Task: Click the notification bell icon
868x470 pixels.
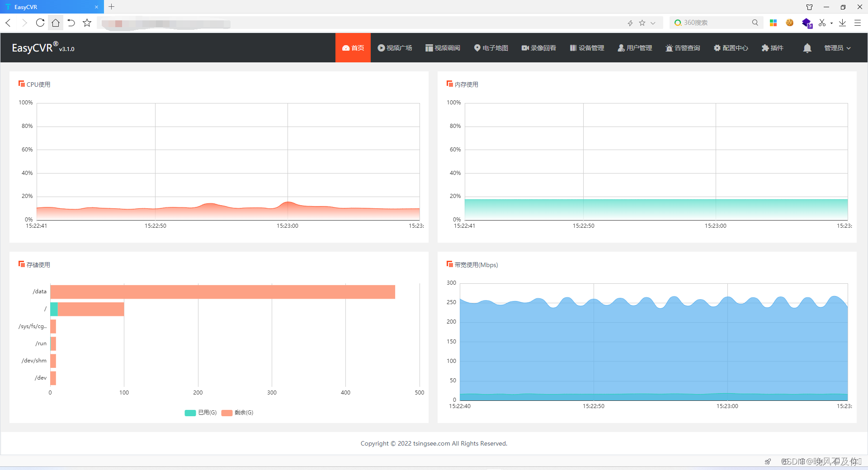Action: [x=807, y=48]
